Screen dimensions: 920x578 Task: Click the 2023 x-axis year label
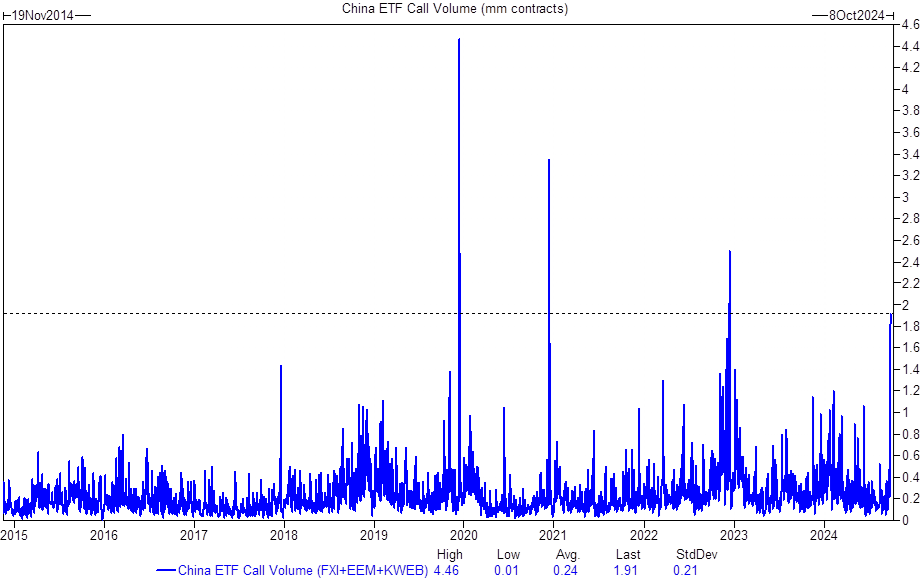pyautogui.click(x=733, y=535)
